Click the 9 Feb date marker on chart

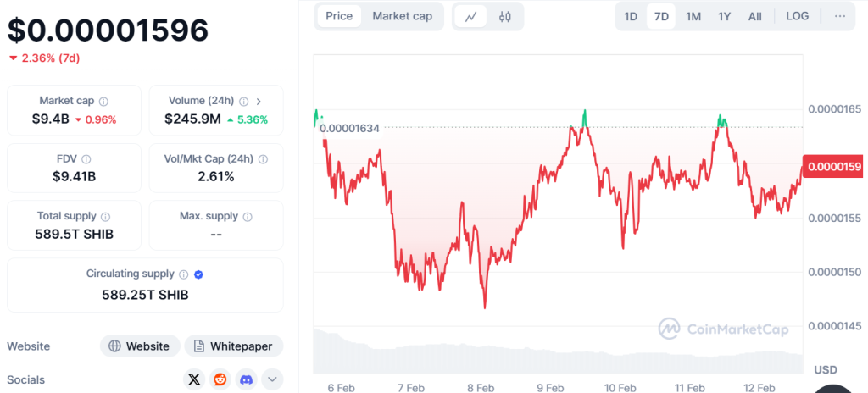550,387
